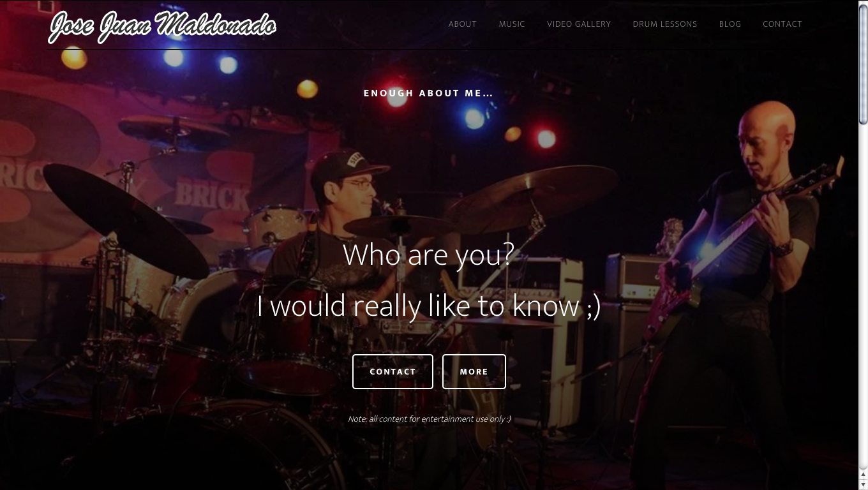Open the About page from navigation

(463, 24)
